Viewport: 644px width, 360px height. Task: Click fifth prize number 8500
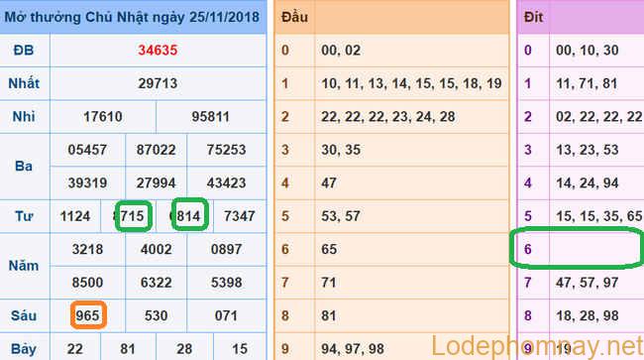point(87,283)
